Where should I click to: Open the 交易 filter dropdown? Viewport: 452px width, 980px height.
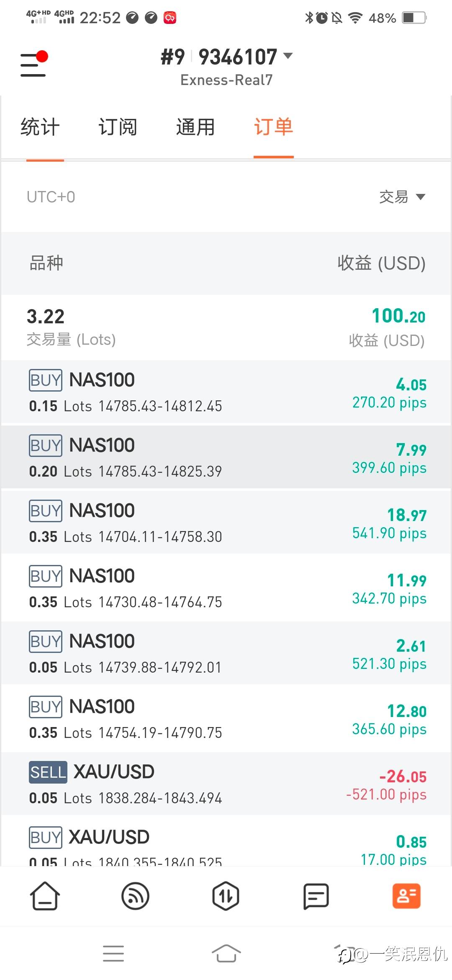point(402,197)
